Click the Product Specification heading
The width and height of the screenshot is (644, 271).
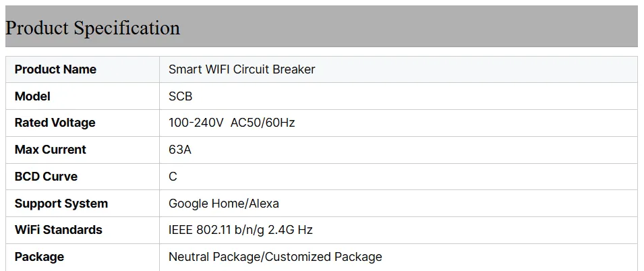[92, 28]
